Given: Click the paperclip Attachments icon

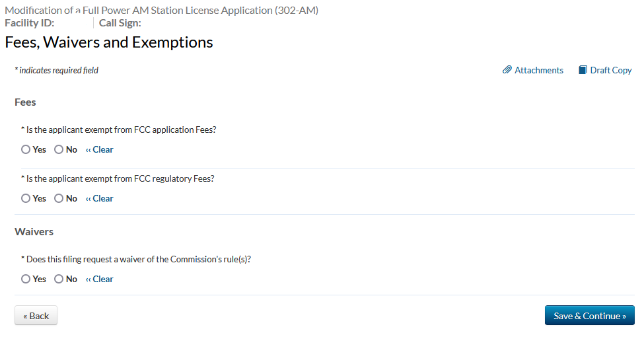Looking at the screenshot, I should [507, 70].
